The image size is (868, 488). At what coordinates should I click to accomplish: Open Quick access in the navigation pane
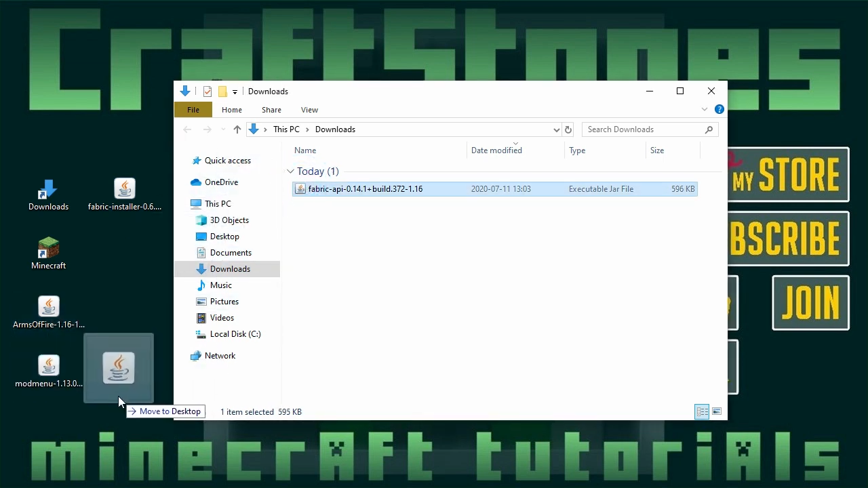(x=228, y=161)
